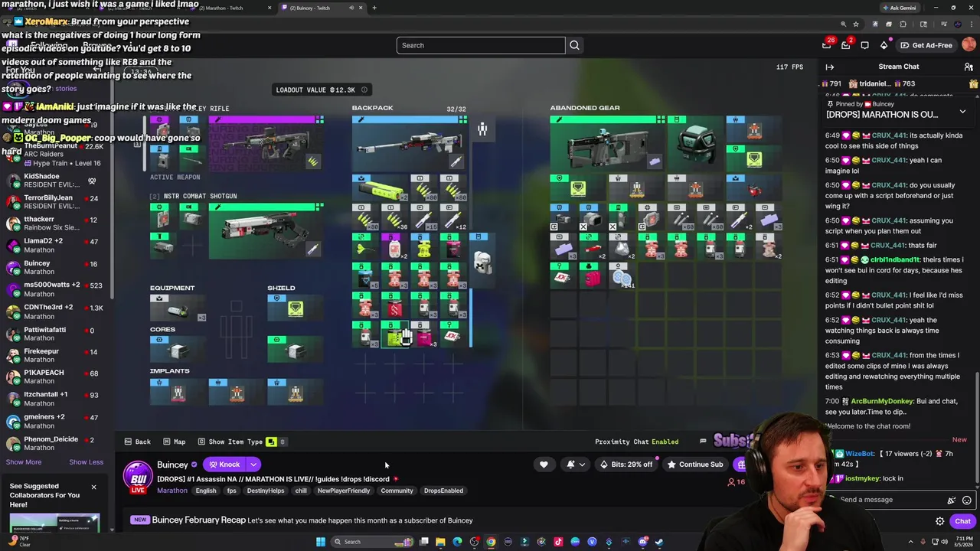Switch to the Marathon - Twitch browser tab
This screenshot has height=551, width=980.
(x=233, y=8)
